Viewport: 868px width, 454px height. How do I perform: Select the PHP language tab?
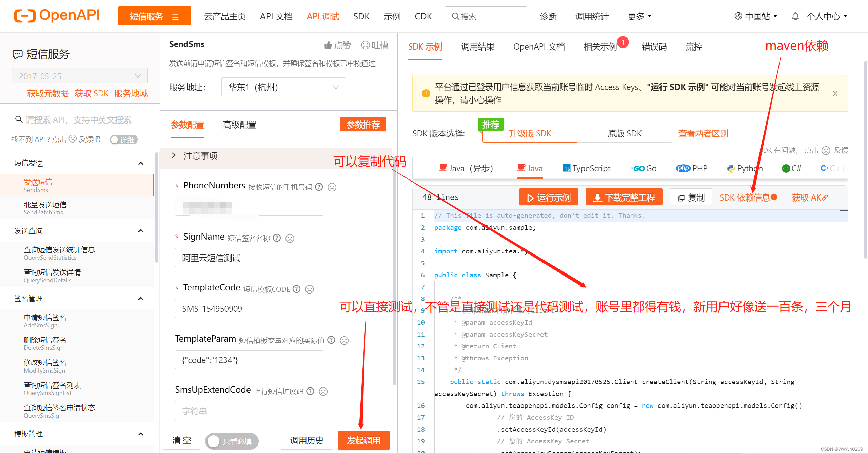coord(691,168)
